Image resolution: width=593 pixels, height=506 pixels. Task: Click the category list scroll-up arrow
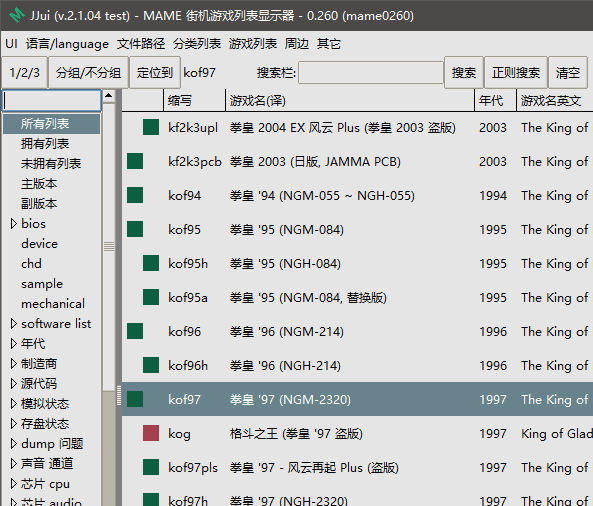point(109,95)
